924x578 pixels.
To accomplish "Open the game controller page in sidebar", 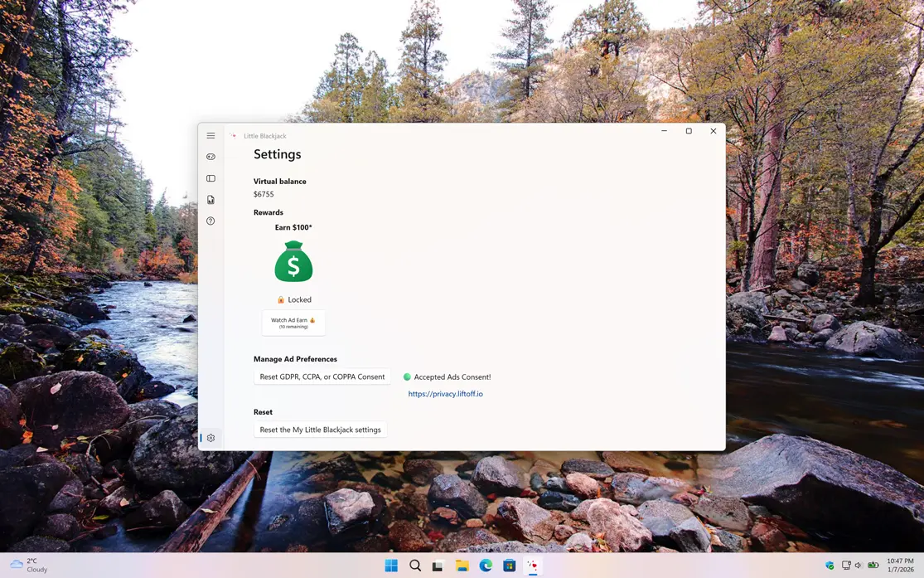I will (210, 157).
